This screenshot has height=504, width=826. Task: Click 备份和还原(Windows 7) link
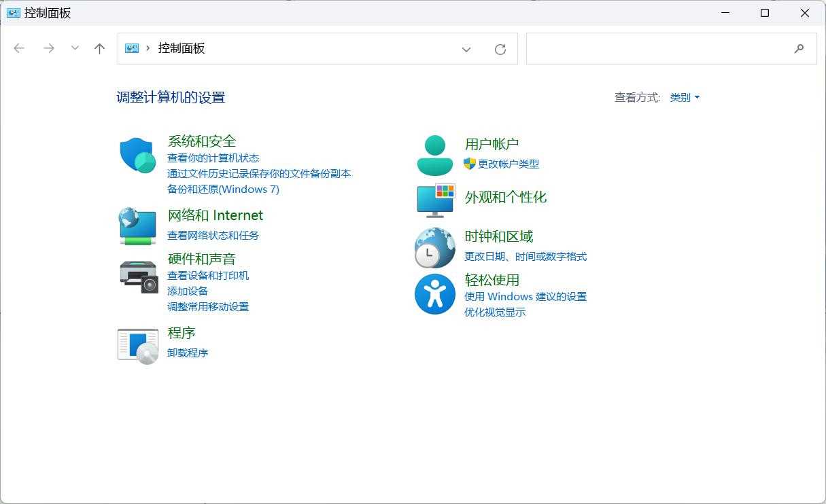click(224, 189)
